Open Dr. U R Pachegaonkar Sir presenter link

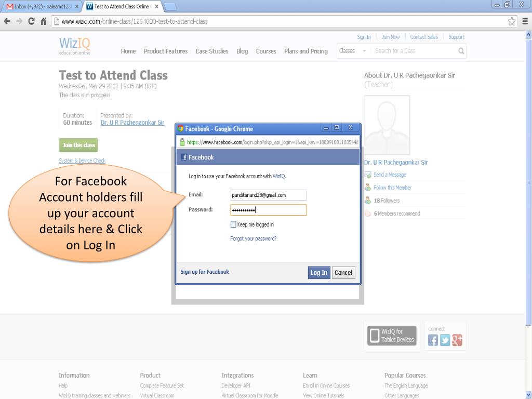point(132,123)
